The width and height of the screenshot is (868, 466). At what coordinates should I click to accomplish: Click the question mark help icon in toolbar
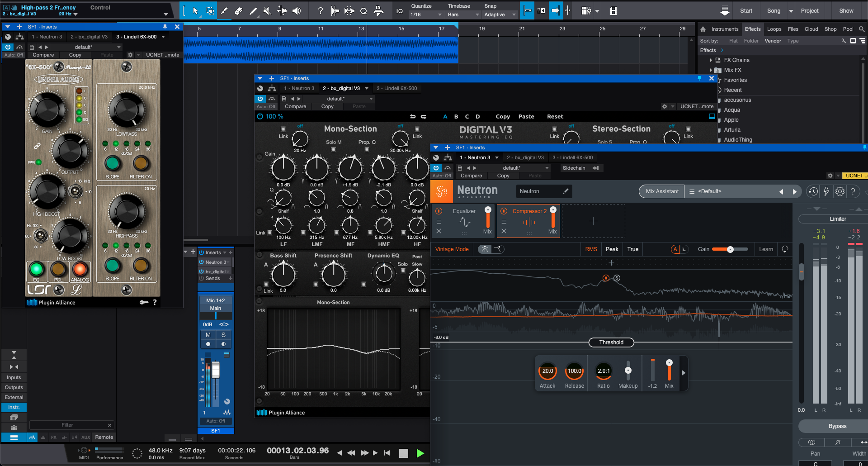(x=321, y=11)
